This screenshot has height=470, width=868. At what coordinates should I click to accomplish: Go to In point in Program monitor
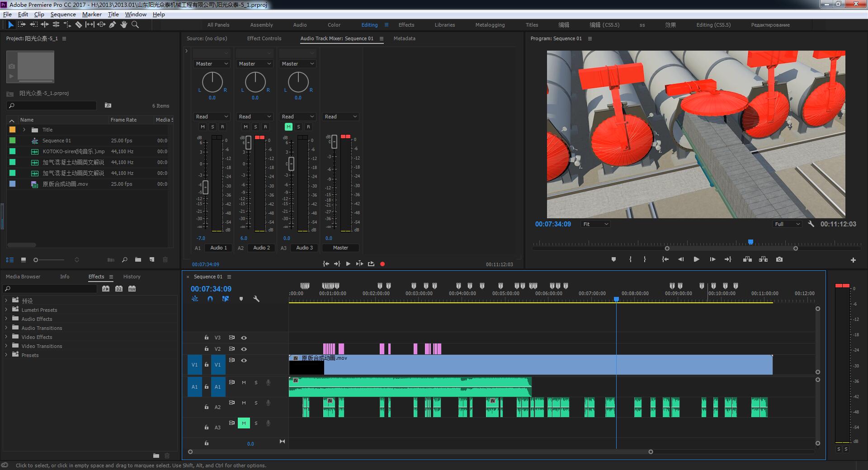[x=665, y=259]
